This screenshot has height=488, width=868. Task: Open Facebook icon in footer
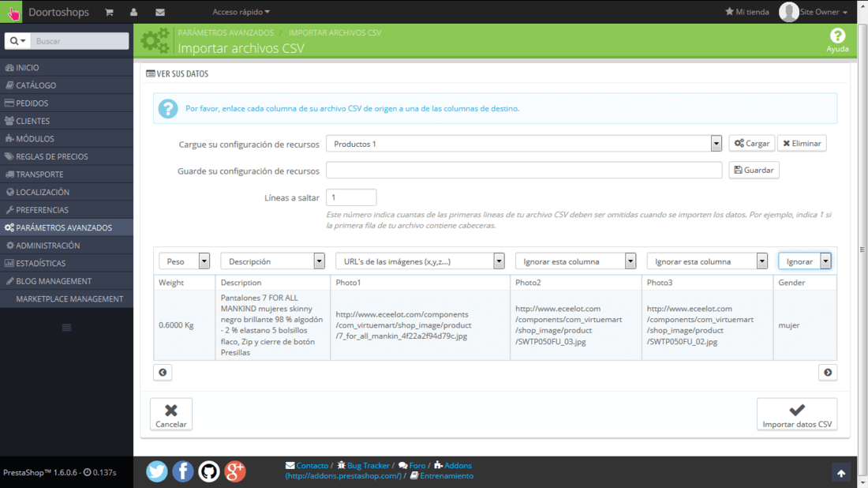click(x=183, y=471)
